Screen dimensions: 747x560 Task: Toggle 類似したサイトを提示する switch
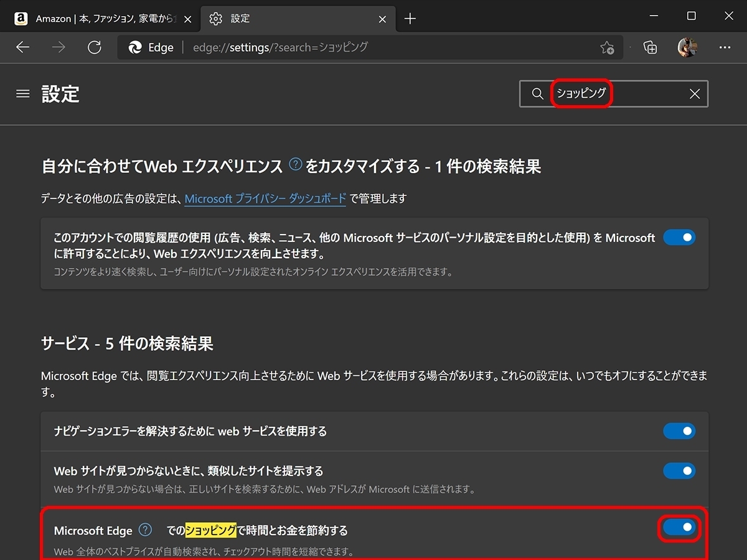click(x=679, y=470)
